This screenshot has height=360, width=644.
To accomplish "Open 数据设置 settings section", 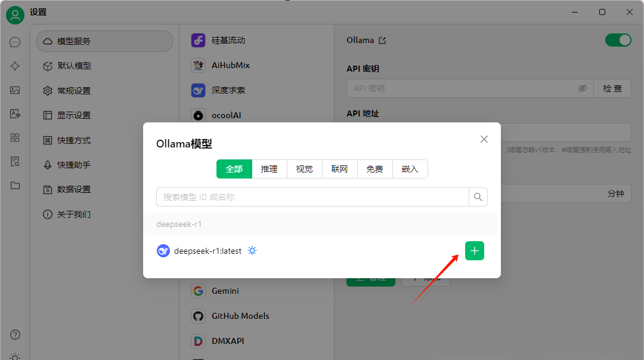I will [x=104, y=190].
